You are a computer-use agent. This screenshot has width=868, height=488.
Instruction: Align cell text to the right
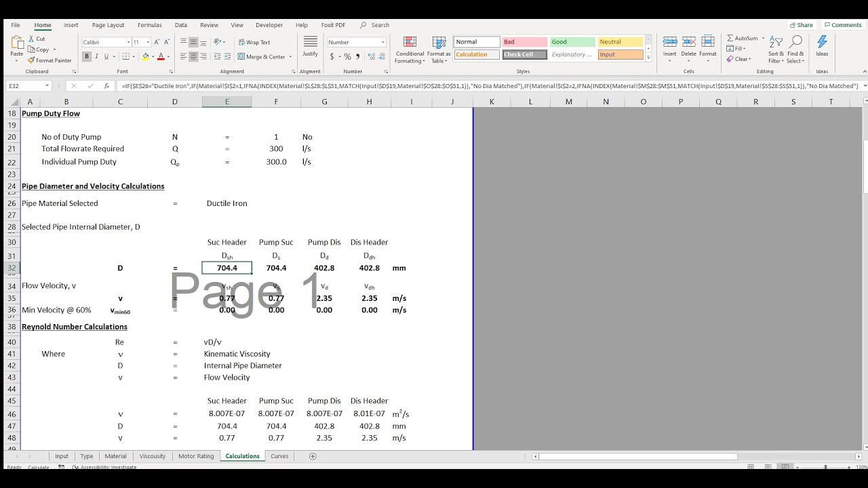tap(203, 57)
